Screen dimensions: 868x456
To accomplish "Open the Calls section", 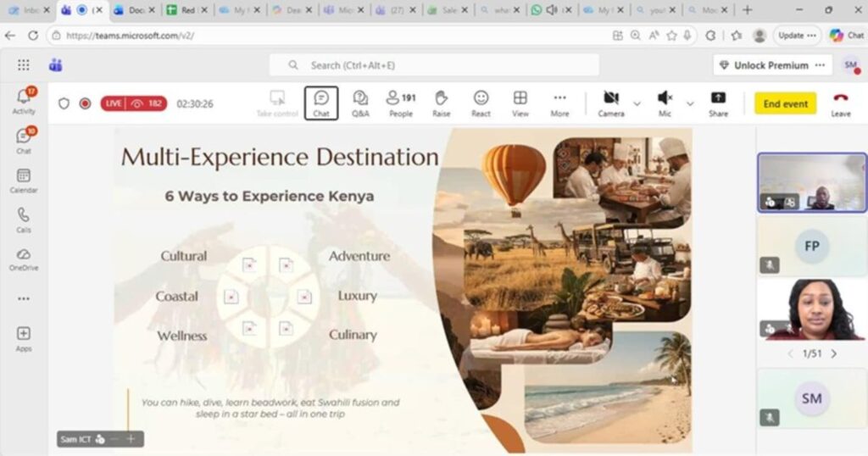I will pos(24,220).
